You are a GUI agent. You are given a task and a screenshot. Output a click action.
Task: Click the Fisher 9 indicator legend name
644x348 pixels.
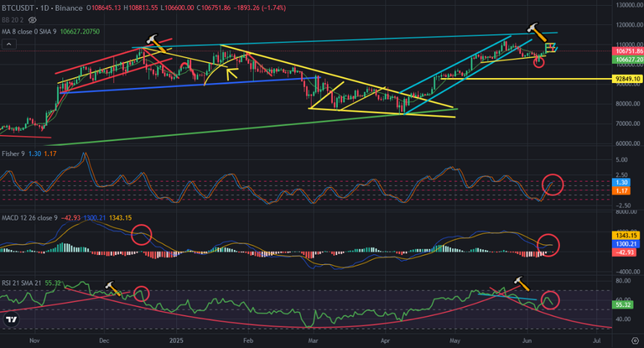[x=13, y=153]
